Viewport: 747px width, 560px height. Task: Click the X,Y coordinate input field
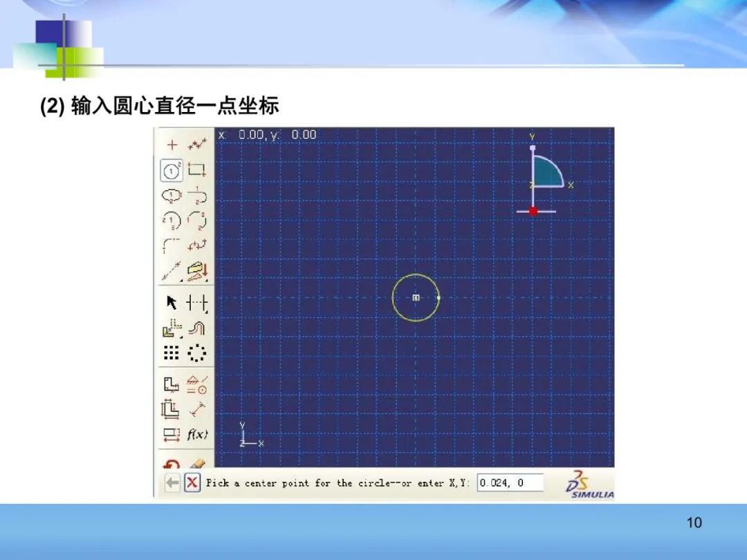510,483
